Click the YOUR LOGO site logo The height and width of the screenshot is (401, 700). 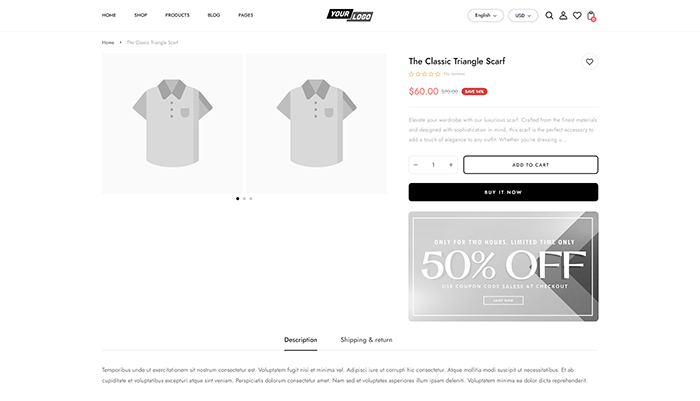click(350, 15)
